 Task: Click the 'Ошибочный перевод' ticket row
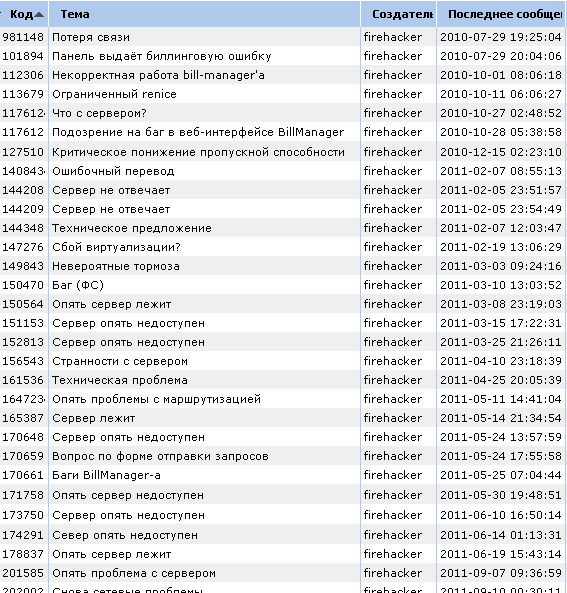click(283, 171)
